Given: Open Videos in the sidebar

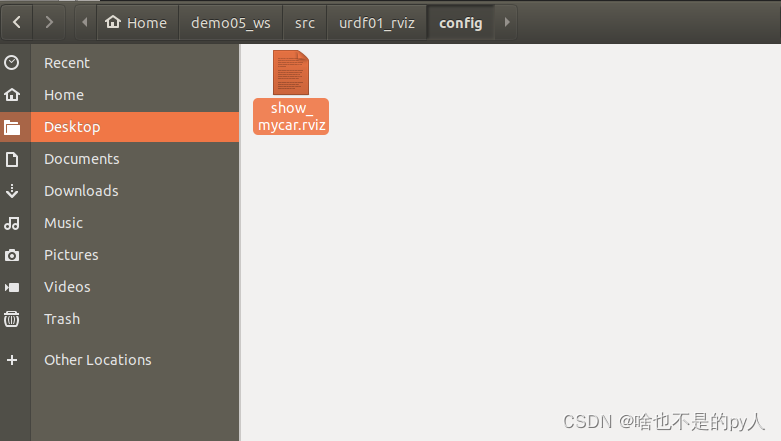Looking at the screenshot, I should click(67, 287).
